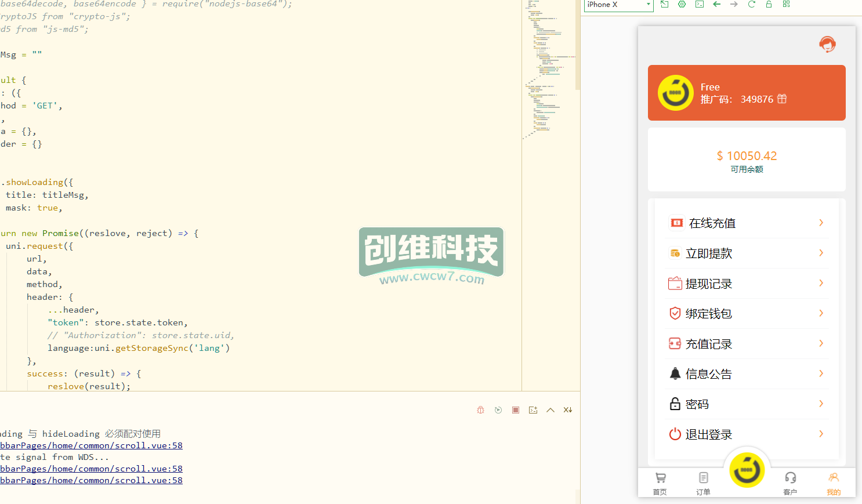This screenshot has width=862, height=504.
Task: Tap the customer service headset avatar icon
Action: point(827,45)
